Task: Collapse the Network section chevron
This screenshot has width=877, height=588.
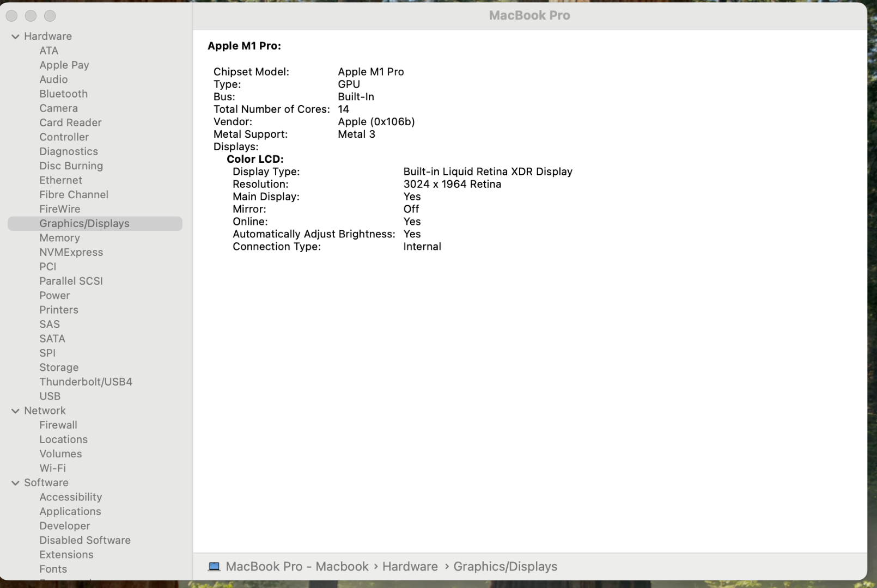Action: click(x=15, y=411)
